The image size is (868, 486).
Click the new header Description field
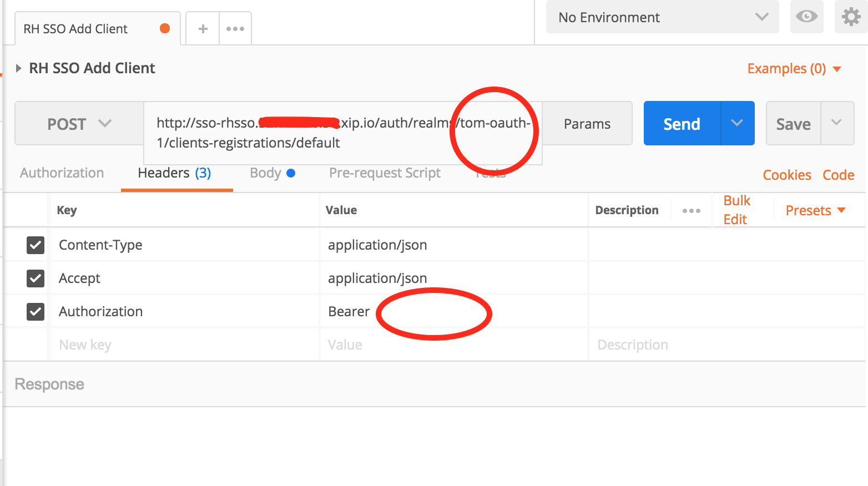[726, 345]
